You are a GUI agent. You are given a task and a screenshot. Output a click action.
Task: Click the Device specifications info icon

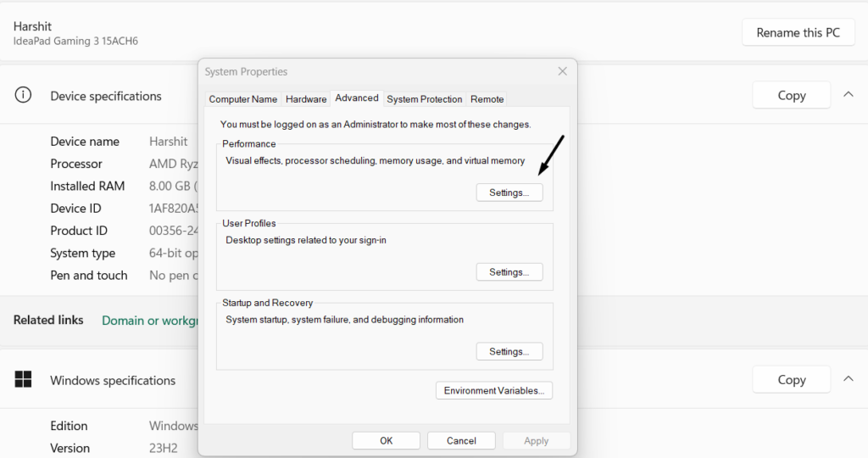pyautogui.click(x=23, y=96)
